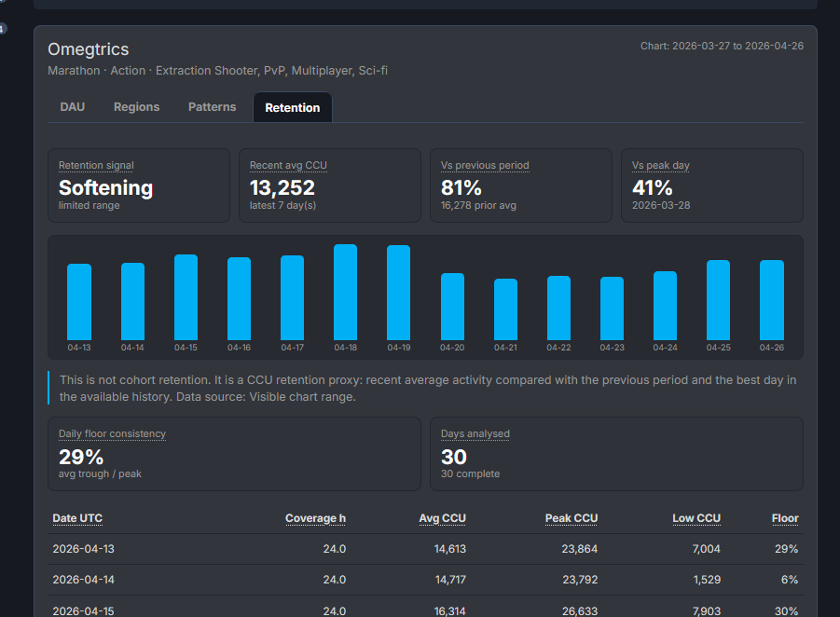The height and width of the screenshot is (617, 840).
Task: Click the 29% floor consistency value
Action: (x=81, y=457)
